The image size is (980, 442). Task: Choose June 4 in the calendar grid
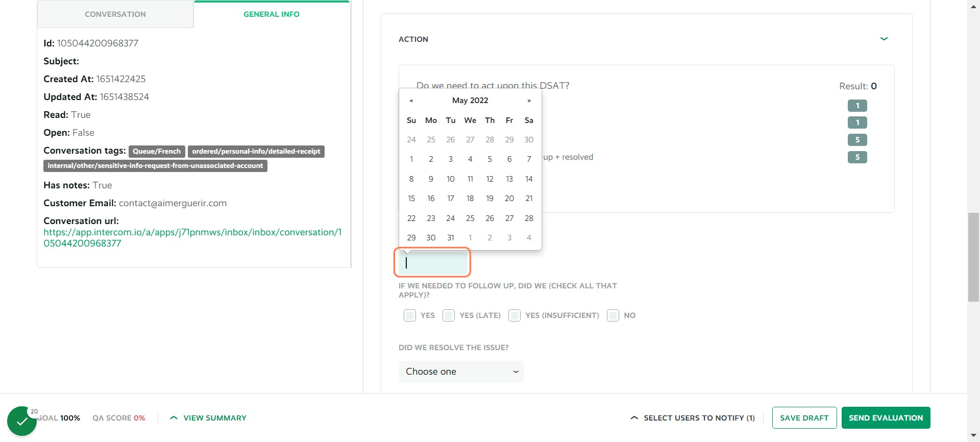pyautogui.click(x=529, y=238)
